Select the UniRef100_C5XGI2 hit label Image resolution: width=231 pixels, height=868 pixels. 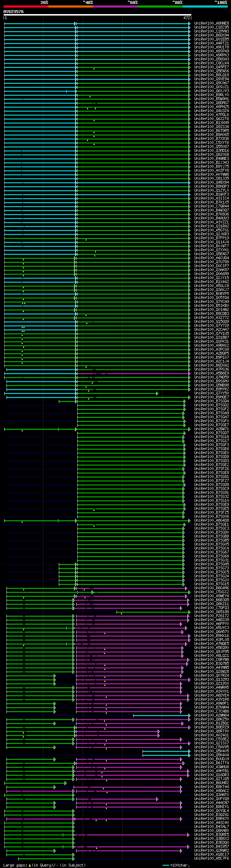(212, 592)
